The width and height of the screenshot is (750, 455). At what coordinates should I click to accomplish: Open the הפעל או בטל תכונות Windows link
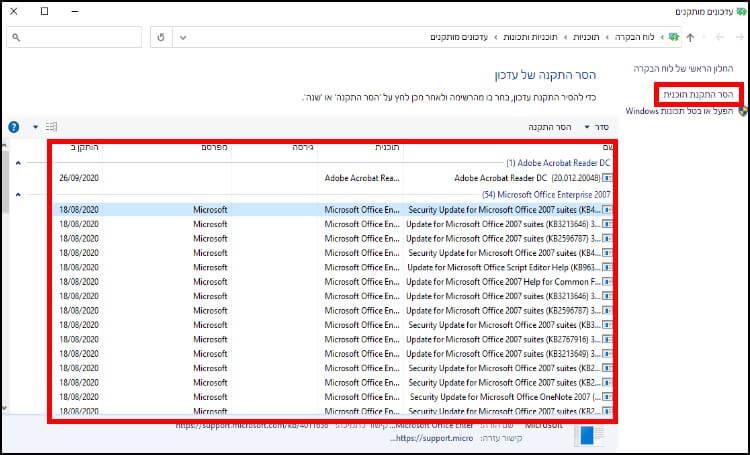tap(679, 111)
